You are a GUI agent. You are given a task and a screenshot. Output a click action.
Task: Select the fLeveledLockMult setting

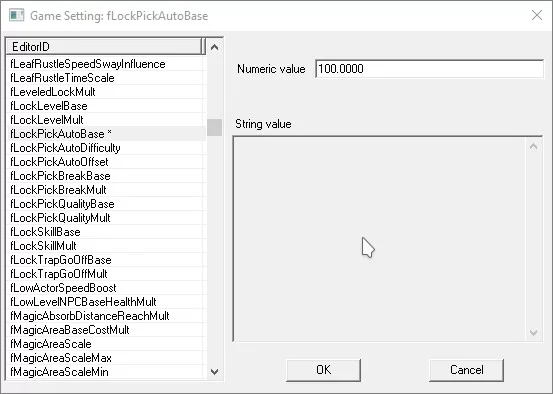(x=106, y=92)
